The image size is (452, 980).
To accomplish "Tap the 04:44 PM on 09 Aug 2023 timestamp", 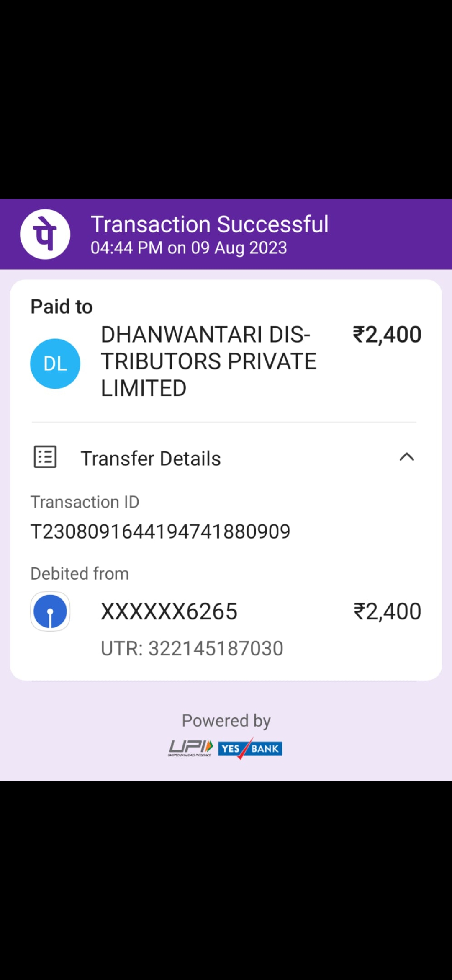I will tap(189, 248).
